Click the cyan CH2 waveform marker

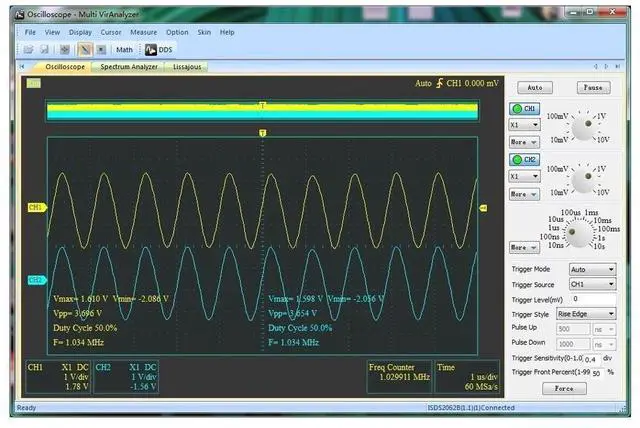(35, 280)
